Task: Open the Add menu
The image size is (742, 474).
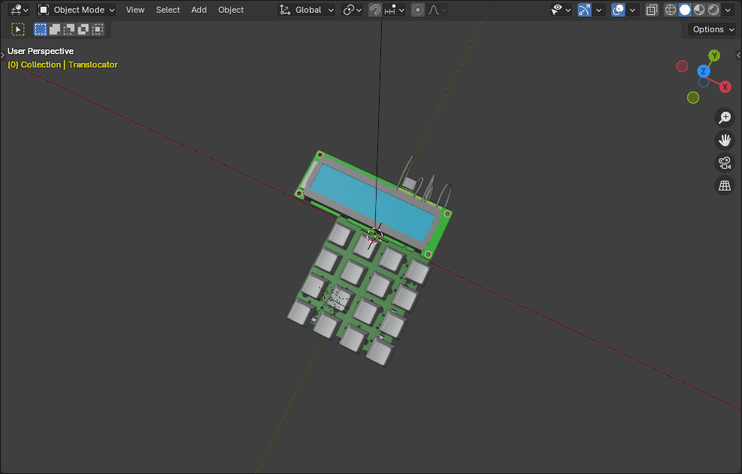Action: click(x=199, y=10)
